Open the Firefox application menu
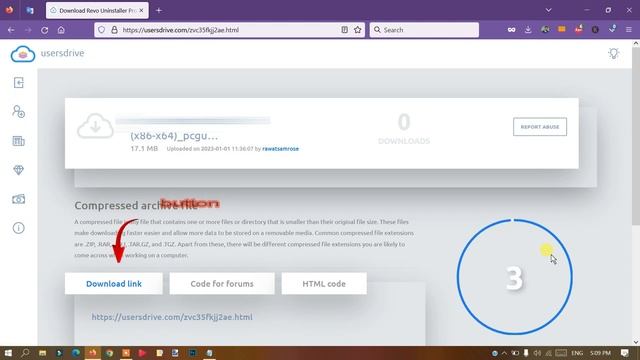 click(629, 29)
